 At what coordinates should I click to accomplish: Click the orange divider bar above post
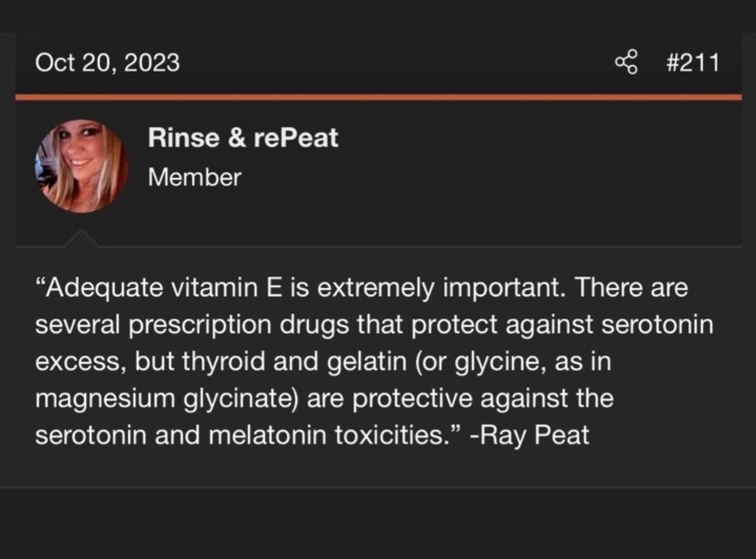click(x=378, y=97)
